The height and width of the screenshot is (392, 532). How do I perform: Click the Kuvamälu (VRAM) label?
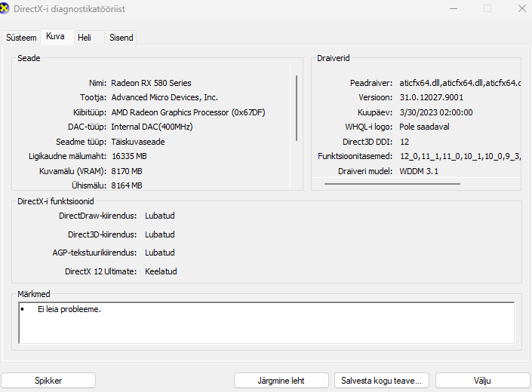click(73, 171)
